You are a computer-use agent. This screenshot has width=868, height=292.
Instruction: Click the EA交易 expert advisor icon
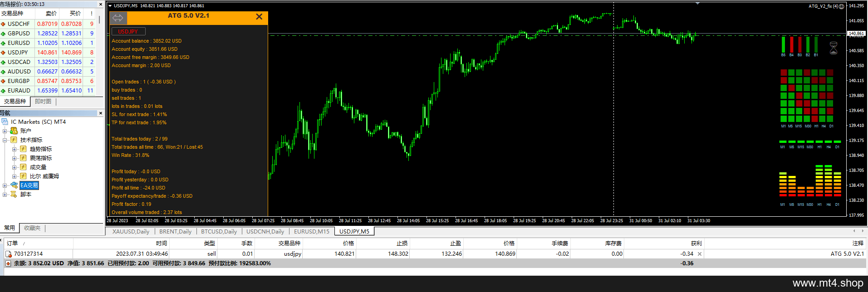(14, 185)
